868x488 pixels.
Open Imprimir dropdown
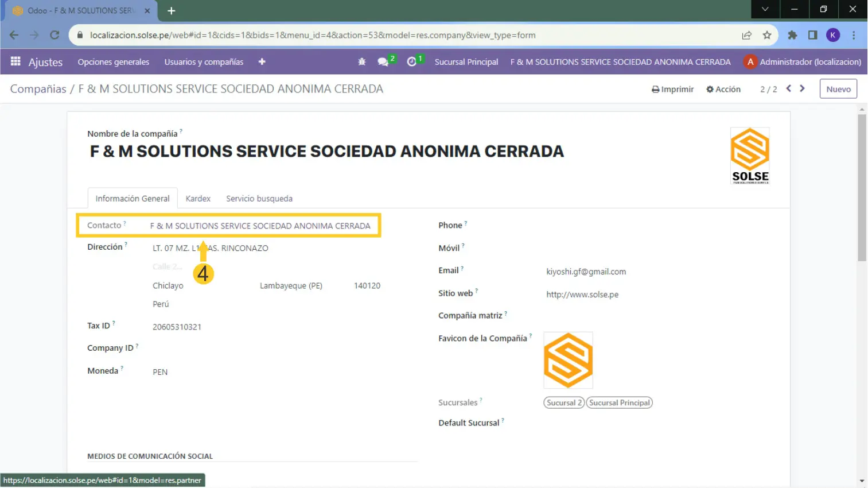(672, 89)
